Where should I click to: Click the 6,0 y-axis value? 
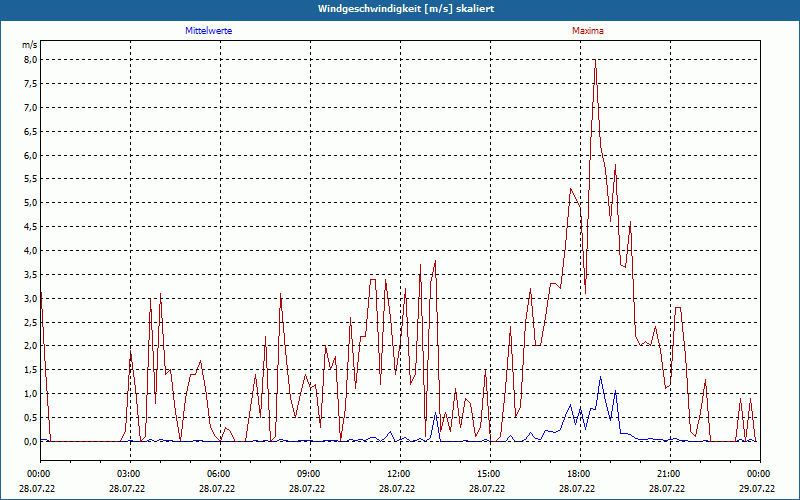click(31, 156)
